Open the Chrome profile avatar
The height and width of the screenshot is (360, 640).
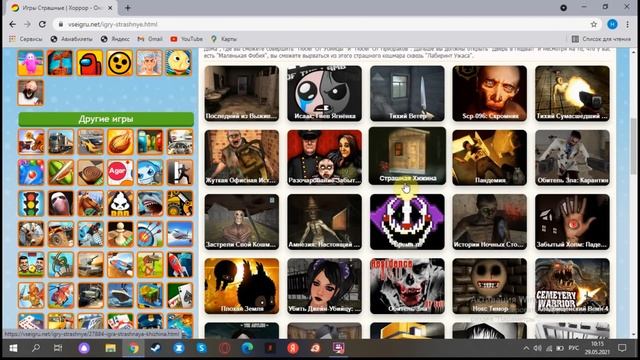click(x=612, y=24)
